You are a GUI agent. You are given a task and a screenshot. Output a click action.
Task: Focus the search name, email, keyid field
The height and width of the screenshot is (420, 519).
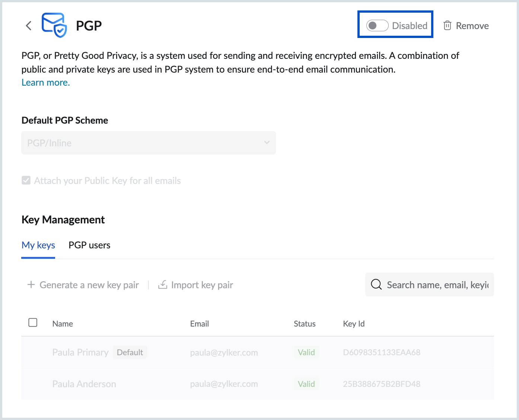tap(437, 285)
